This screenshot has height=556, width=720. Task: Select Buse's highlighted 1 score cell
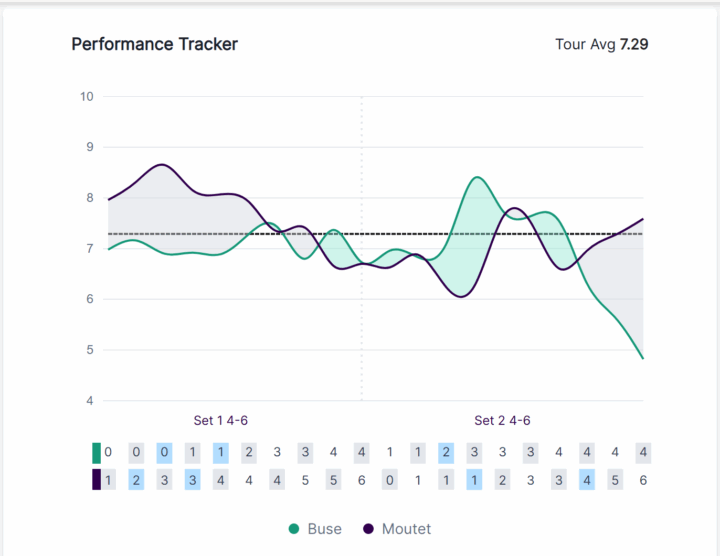(x=220, y=453)
